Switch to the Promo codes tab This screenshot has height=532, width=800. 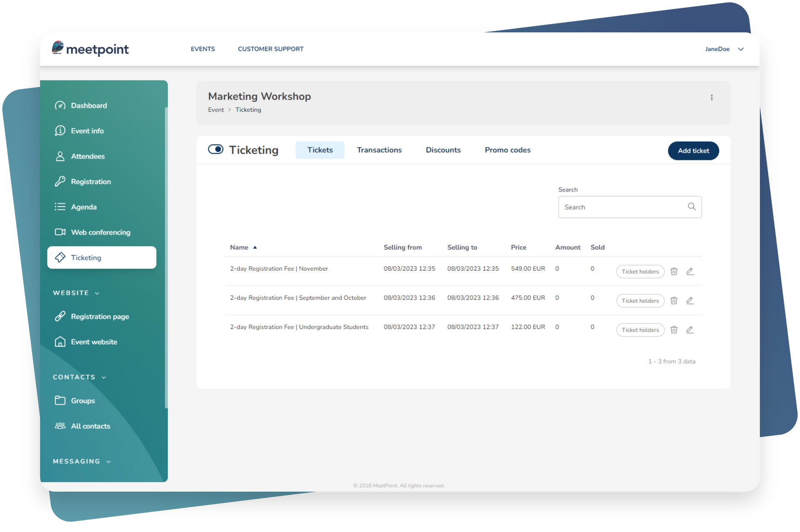point(507,150)
